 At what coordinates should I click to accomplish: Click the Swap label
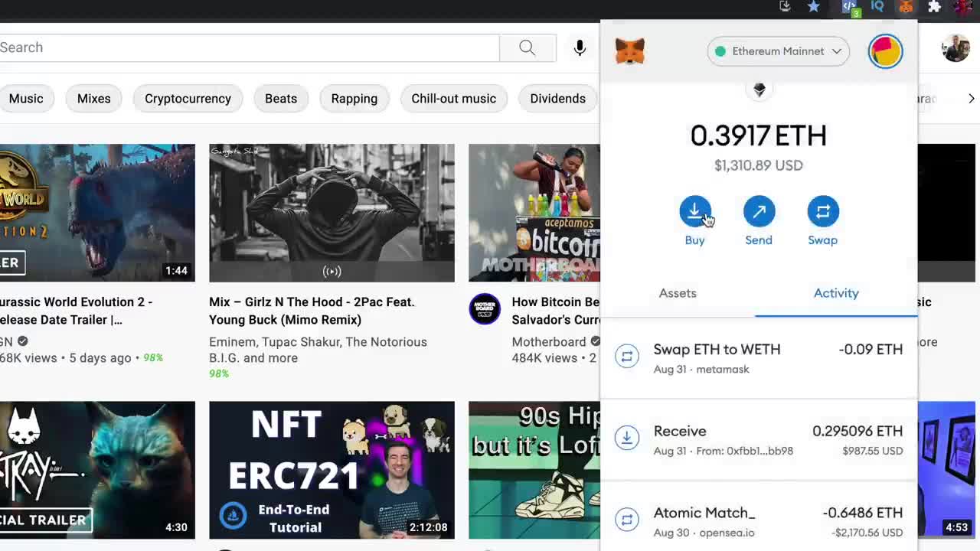tap(823, 240)
